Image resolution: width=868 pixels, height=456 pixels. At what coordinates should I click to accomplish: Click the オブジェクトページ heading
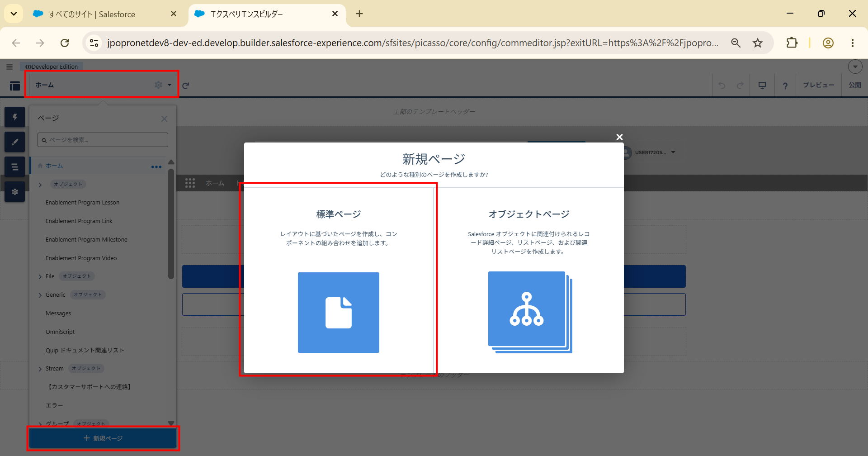[529, 214]
